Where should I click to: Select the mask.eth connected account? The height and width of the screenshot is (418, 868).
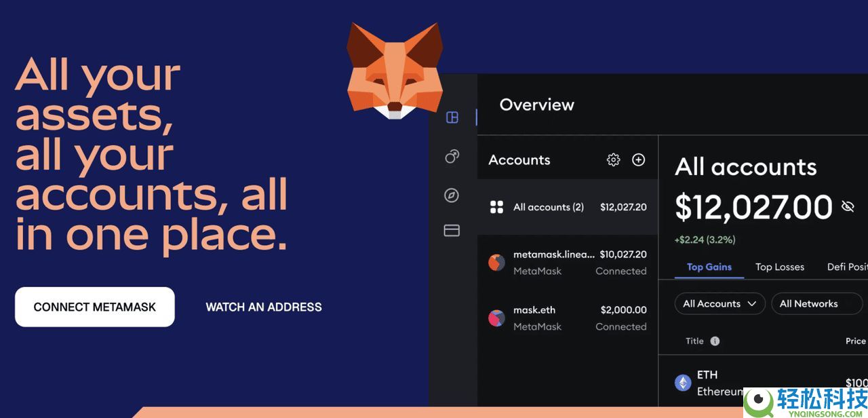[567, 318]
